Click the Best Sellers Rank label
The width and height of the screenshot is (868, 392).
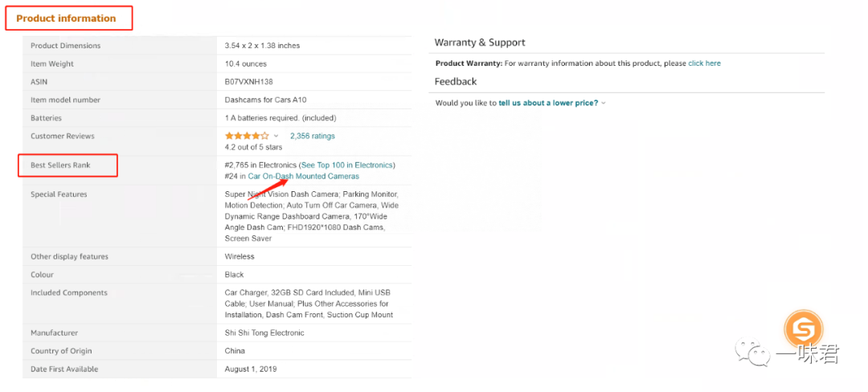click(60, 165)
